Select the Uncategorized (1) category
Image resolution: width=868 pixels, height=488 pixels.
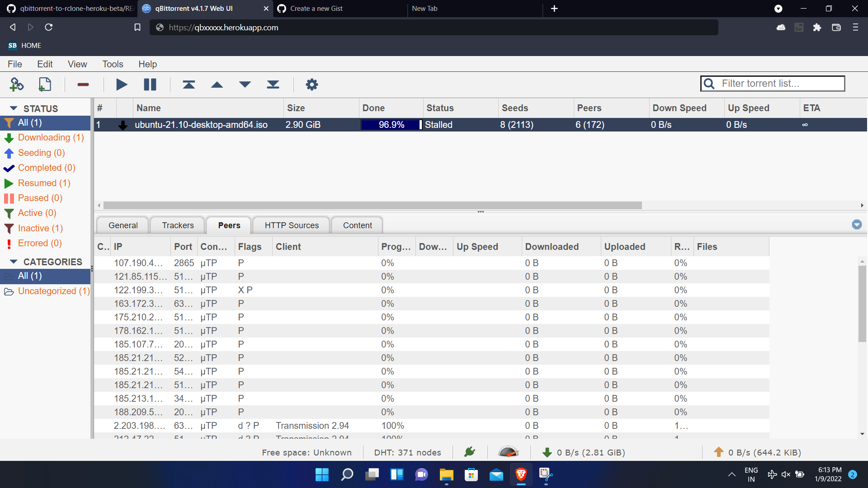click(53, 291)
